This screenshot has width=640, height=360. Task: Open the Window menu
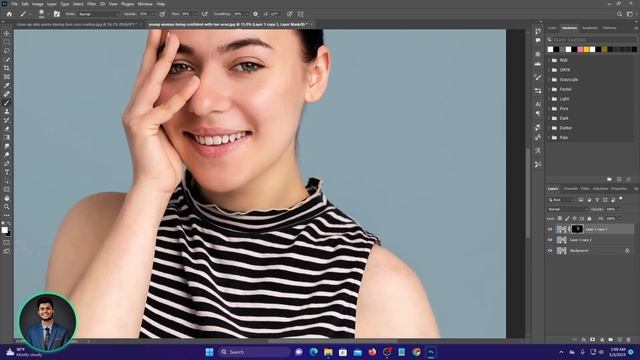pos(145,4)
